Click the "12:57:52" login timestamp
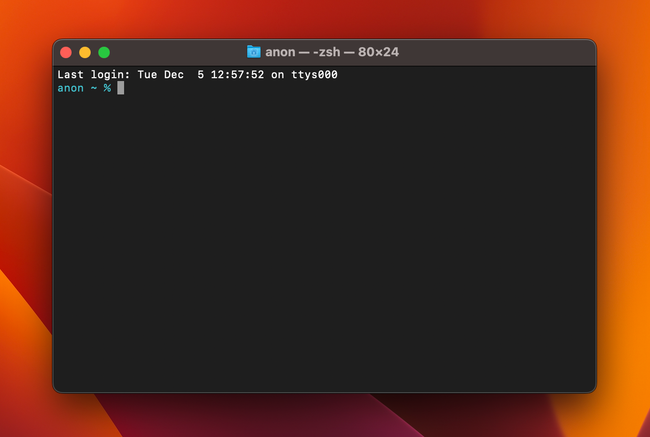650x437 pixels. 237,75
